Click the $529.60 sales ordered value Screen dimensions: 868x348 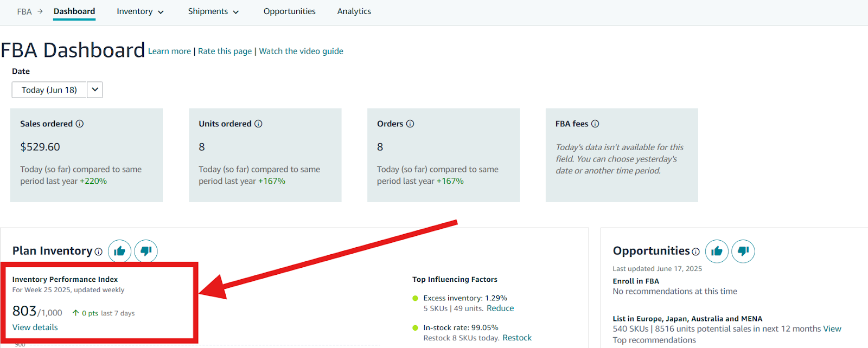tap(40, 147)
